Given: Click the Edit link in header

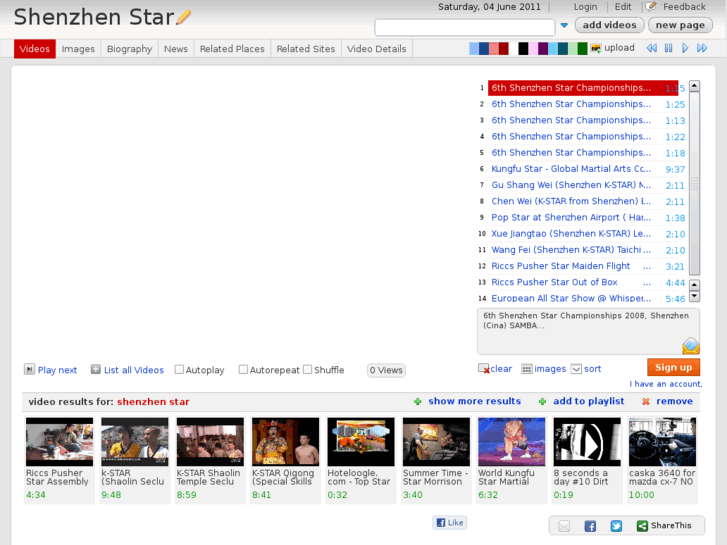Looking at the screenshot, I should point(623,7).
